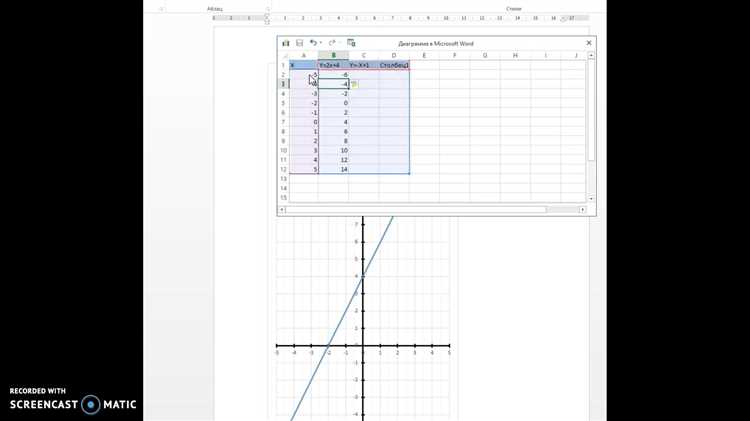Viewport: 750px width, 421px height.
Task: Select column G header
Action: coord(485,55)
